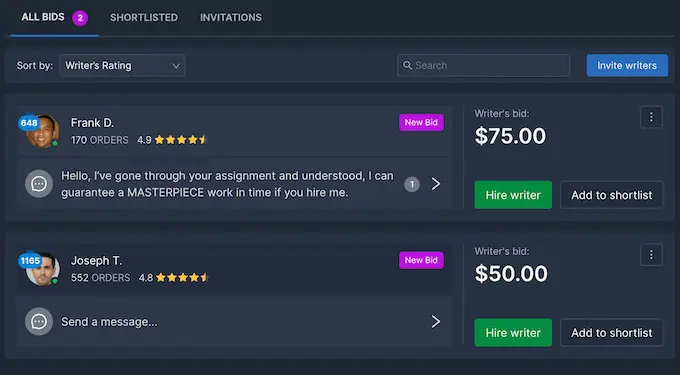Click the 170 ORDERS text
This screenshot has height=375, width=680.
click(100, 140)
